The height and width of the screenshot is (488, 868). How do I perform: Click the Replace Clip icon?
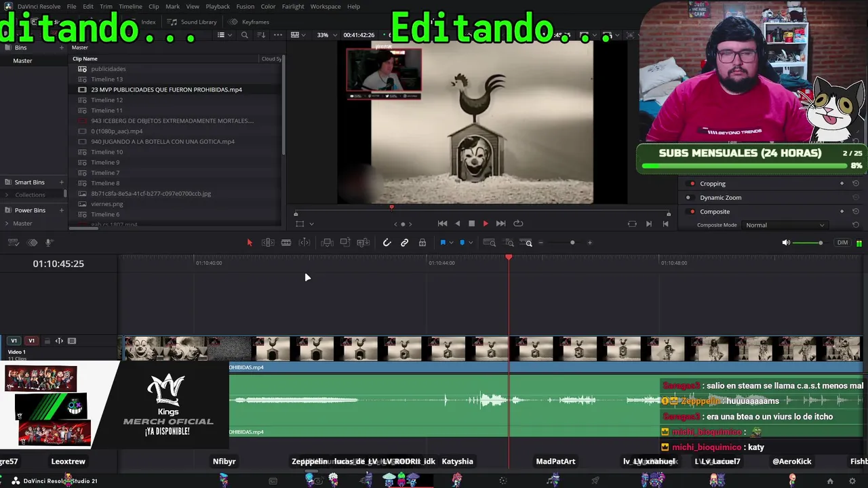pyautogui.click(x=363, y=243)
